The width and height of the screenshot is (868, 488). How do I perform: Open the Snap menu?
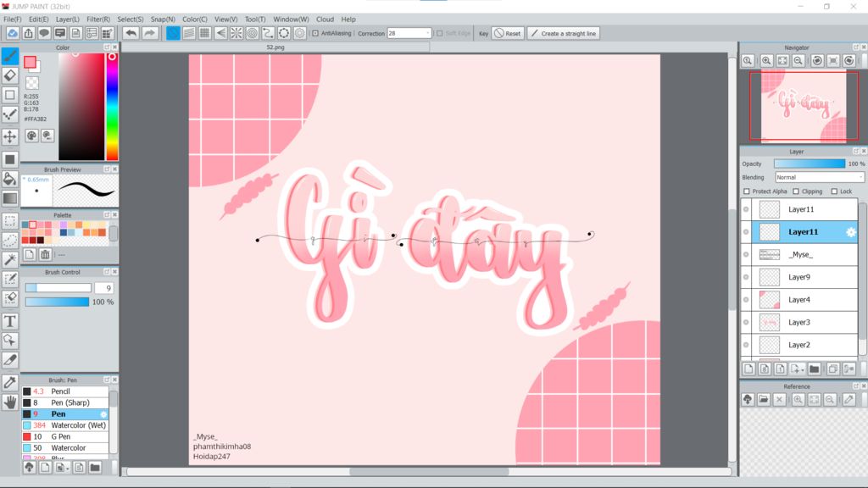click(x=163, y=19)
